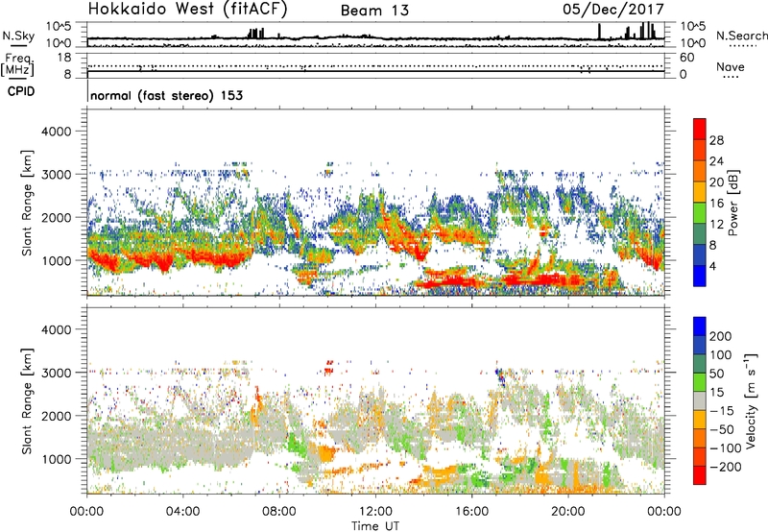768x532 pixels.
Task: Click the "200" tick on Velocity colorbar
Action: coord(720,336)
